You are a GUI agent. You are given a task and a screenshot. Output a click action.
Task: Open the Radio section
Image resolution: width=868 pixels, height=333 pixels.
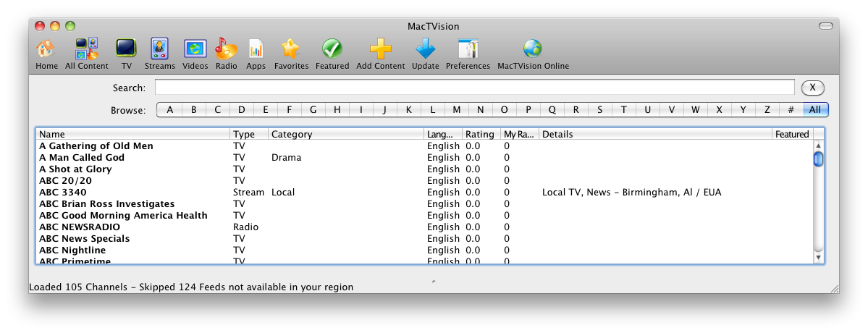[227, 54]
